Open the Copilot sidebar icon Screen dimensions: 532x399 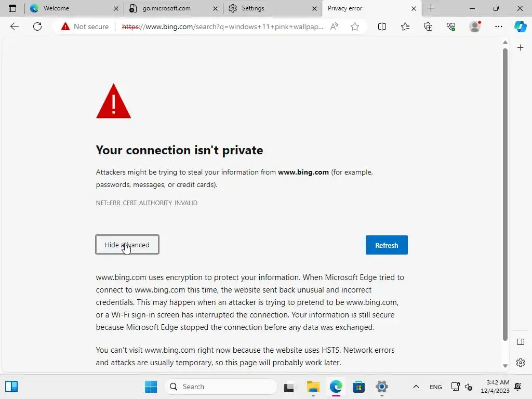[520, 26]
